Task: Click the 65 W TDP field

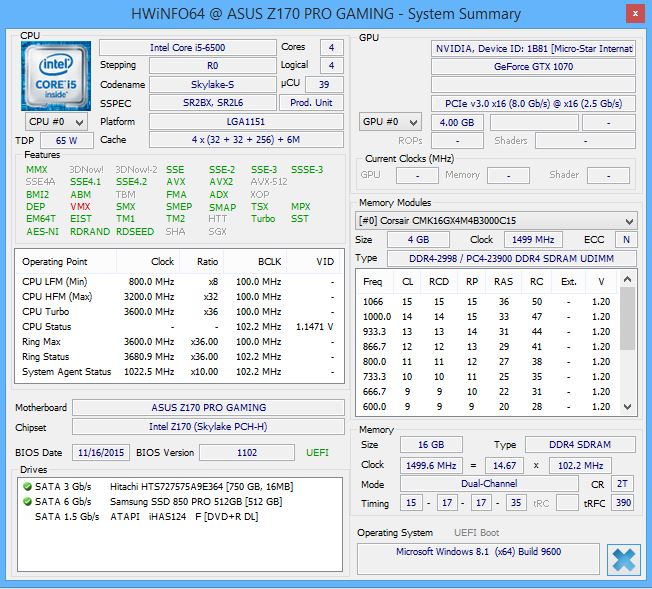Action: (x=67, y=141)
